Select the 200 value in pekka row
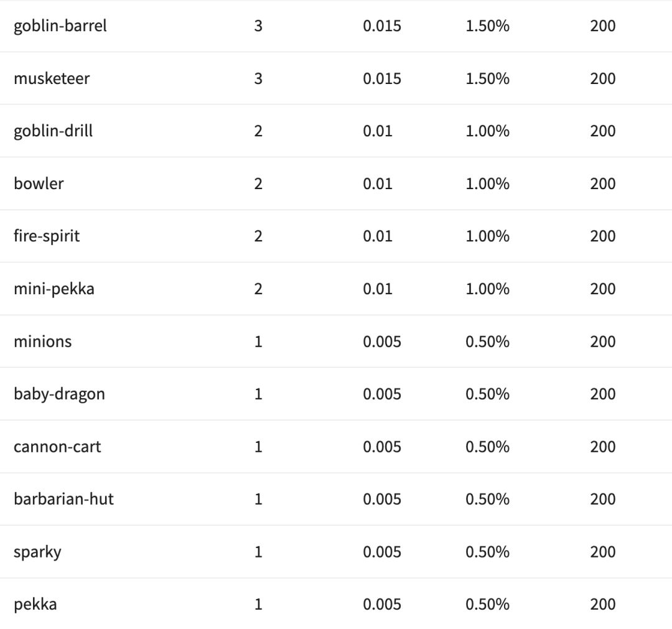Screen dimensions: 672x629 (x=602, y=604)
